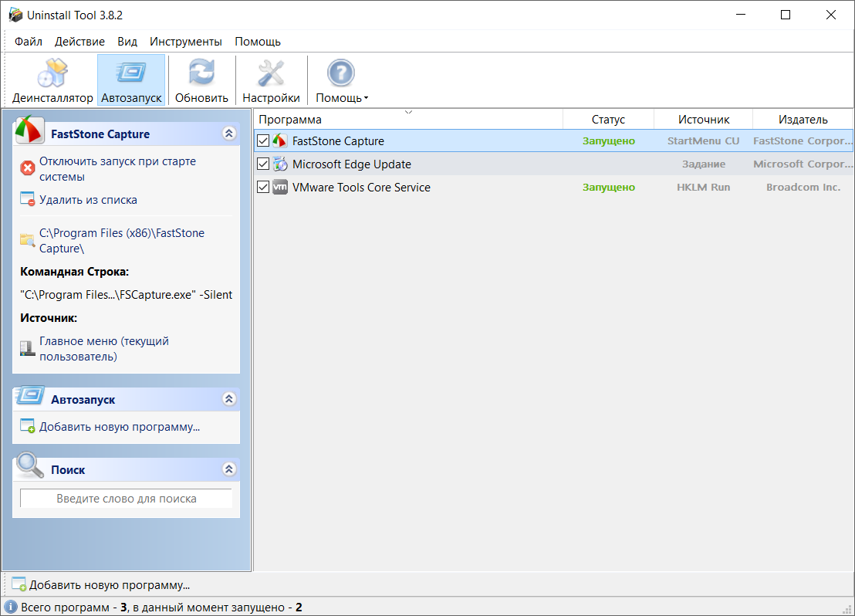Select the VMware Tools Core Service row name
855x616 pixels.
pyautogui.click(x=361, y=187)
